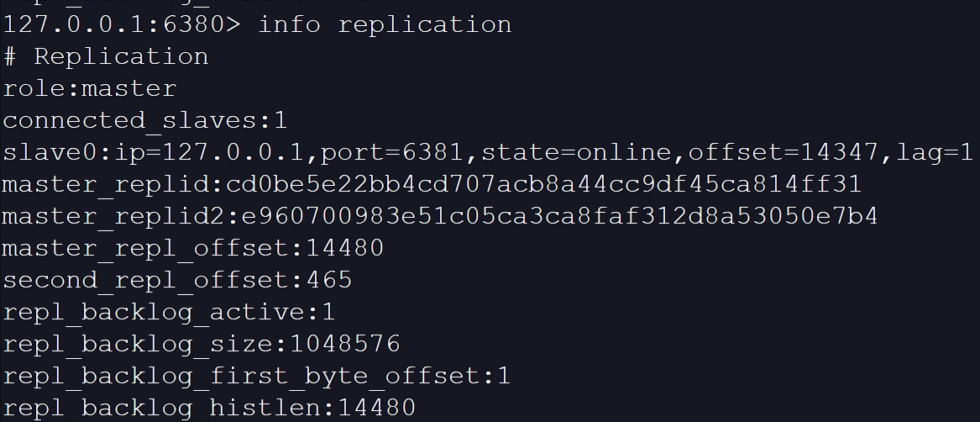Click the 'second_repl_offset:465' line
Screen dimensions: 980x422
point(177,280)
